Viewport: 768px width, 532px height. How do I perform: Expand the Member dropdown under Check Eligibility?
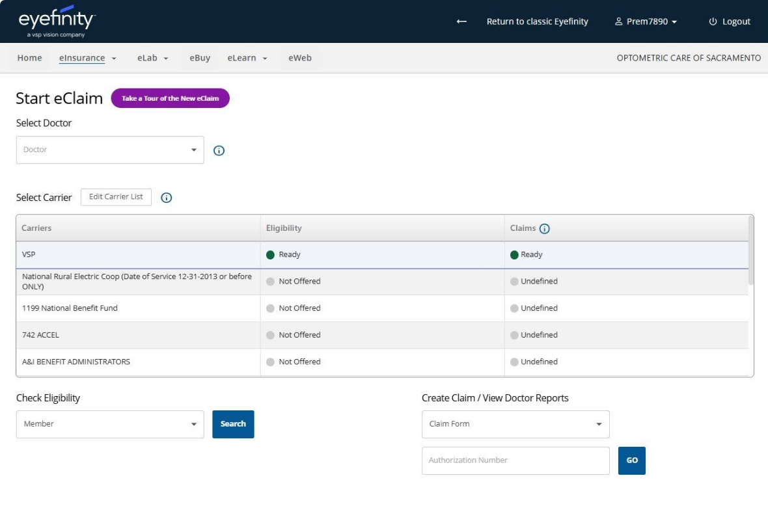tap(110, 424)
